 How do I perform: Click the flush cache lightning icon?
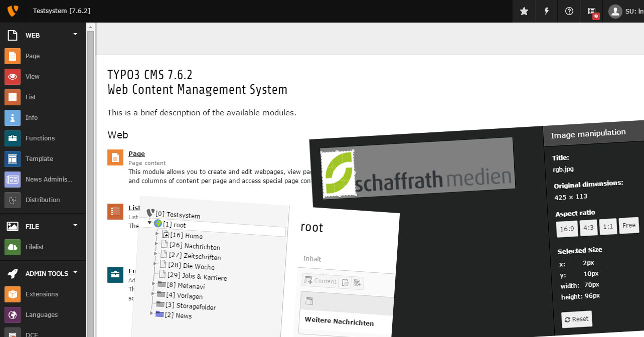point(547,11)
